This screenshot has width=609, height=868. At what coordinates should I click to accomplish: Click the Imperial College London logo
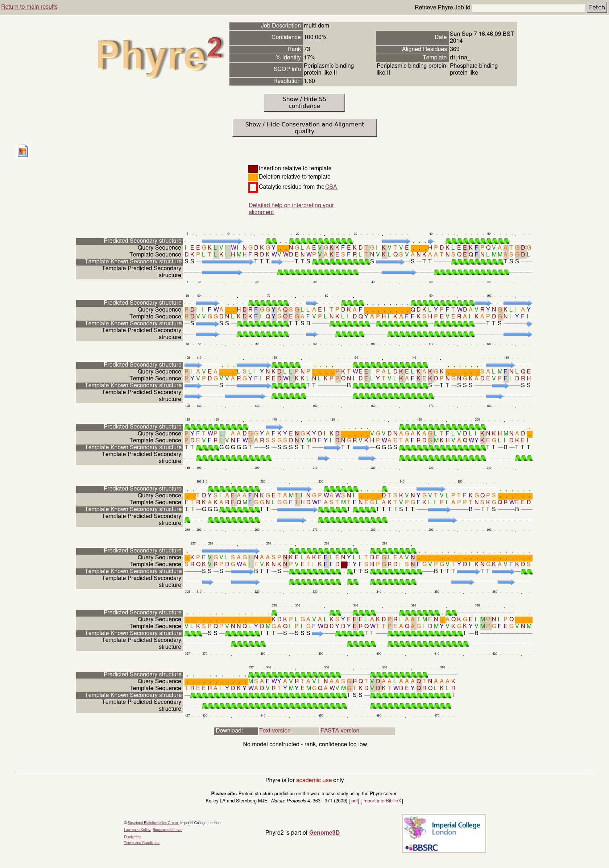coord(443,828)
